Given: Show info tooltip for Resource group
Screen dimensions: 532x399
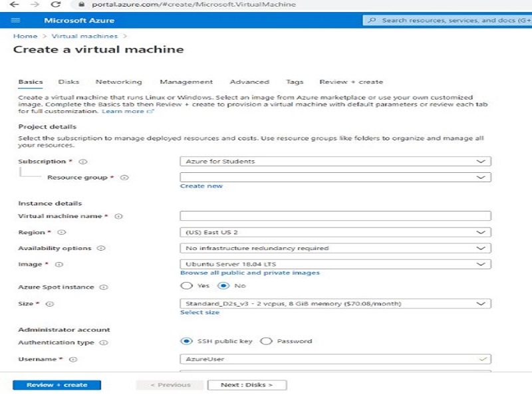Looking at the screenshot, I should pos(124,178).
